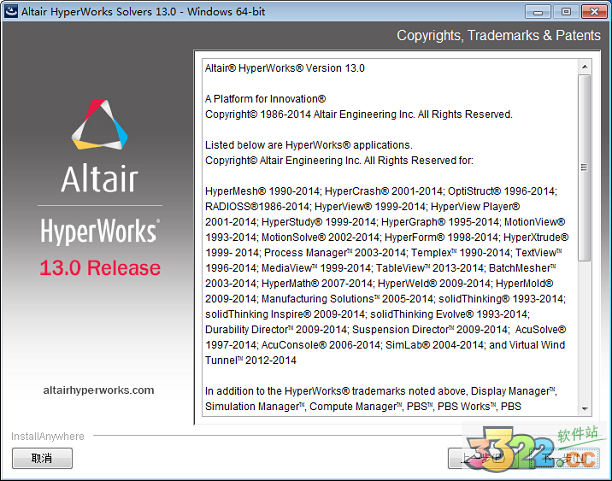612x481 pixels.
Task: Click the 'Tunnel™ 2012-2014' line
Action: point(251,360)
